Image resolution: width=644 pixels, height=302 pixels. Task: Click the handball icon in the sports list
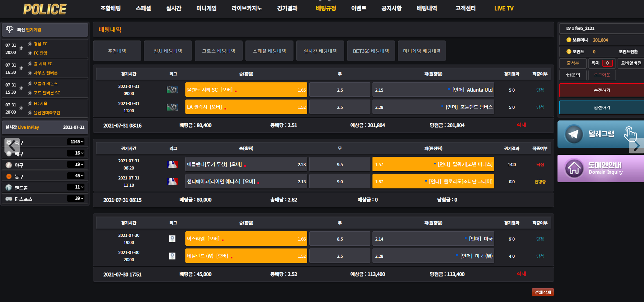pyautogui.click(x=9, y=188)
